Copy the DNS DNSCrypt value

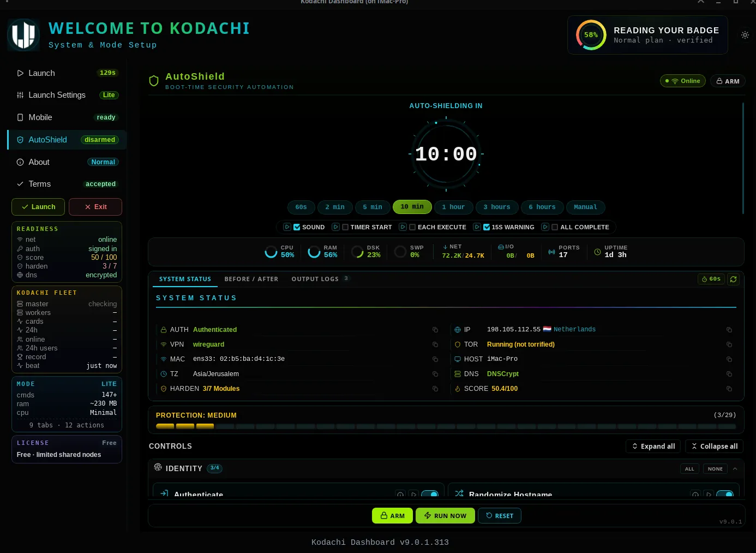[x=729, y=374]
